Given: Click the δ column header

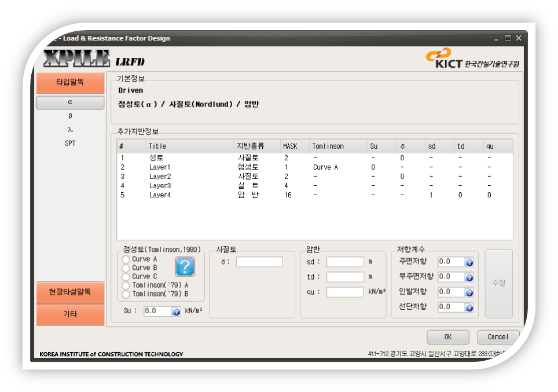Looking at the screenshot, I should (x=411, y=146).
